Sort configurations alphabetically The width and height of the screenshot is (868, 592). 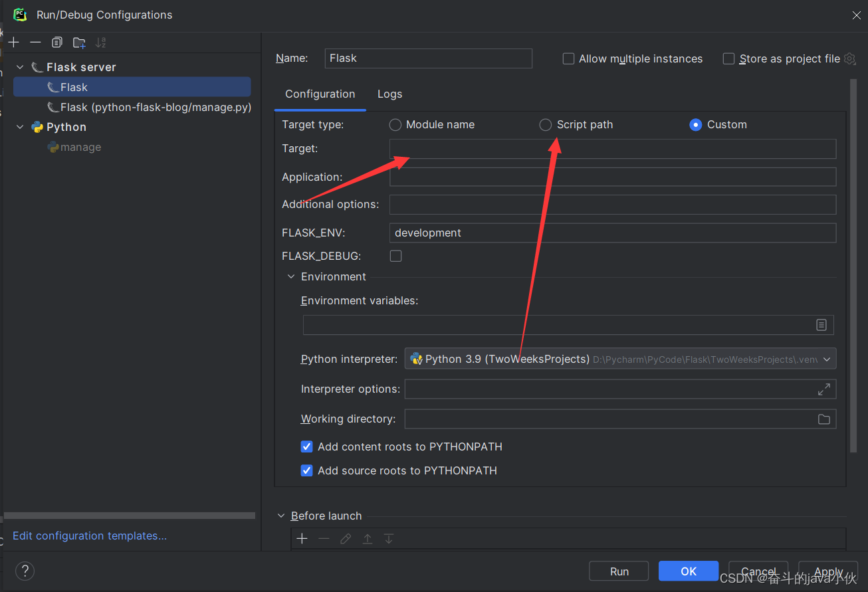pos(101,43)
